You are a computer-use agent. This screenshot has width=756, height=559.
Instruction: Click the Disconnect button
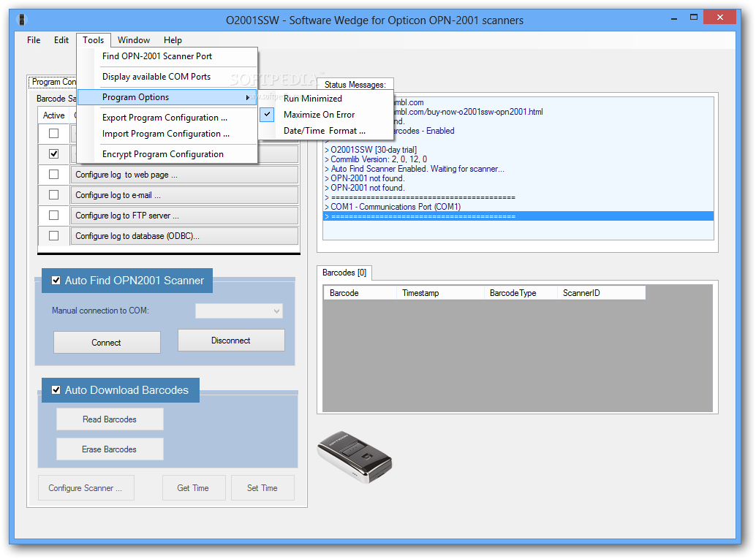(231, 341)
